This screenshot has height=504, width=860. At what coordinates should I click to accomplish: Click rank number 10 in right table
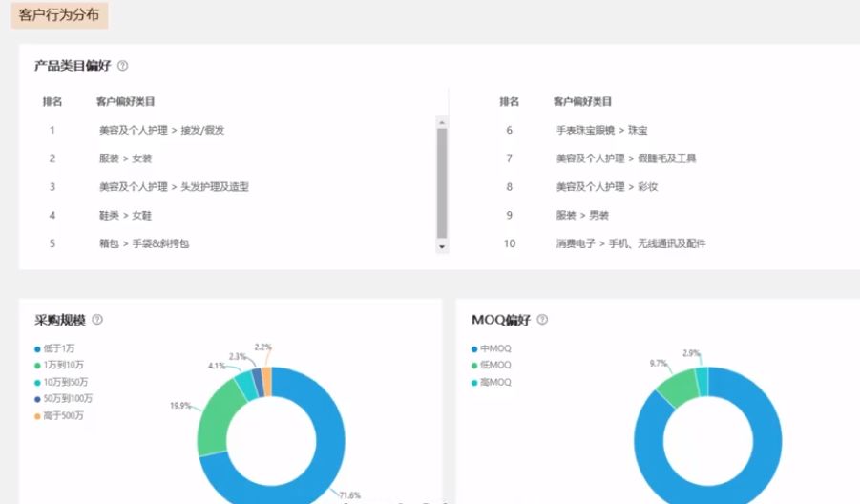tap(510, 243)
